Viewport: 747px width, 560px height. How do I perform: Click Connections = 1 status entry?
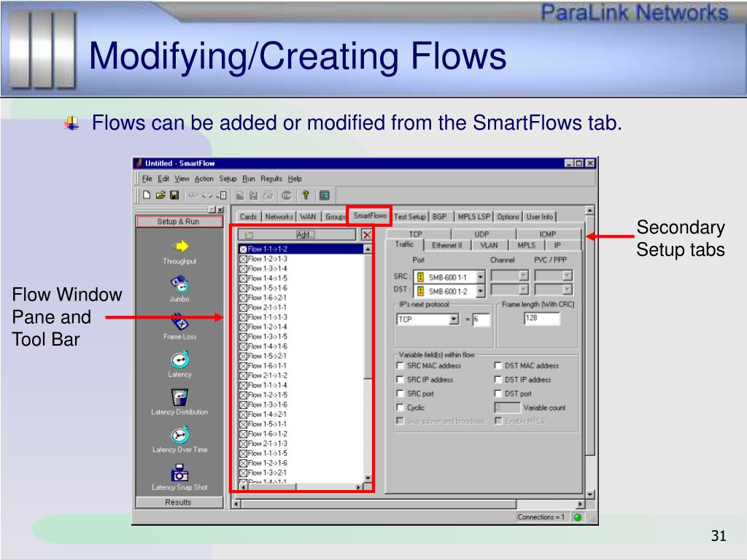tap(541, 517)
